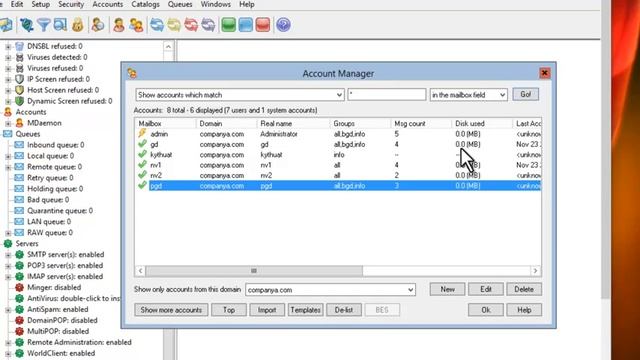640x360 pixels.
Task: Open the Queues menu
Action: click(180, 4)
